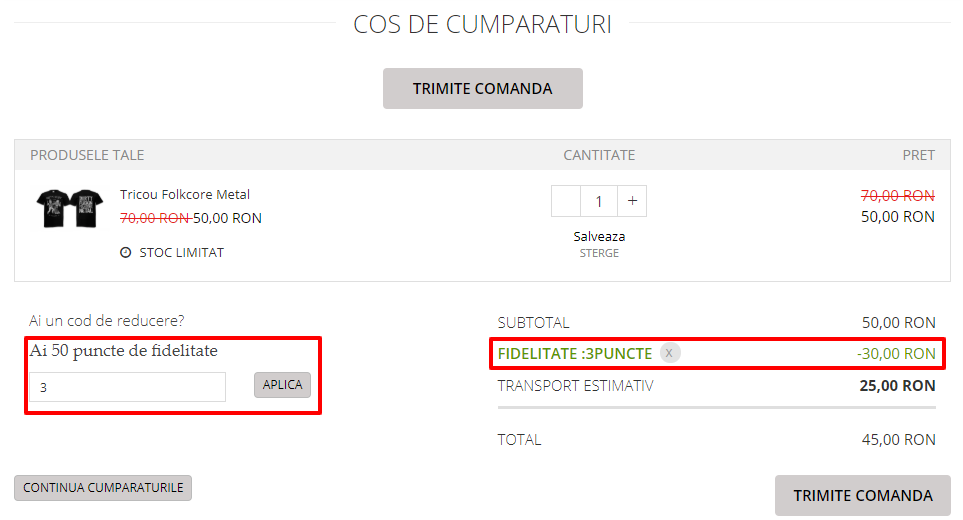Click CONTINUA CUMPARATURILE button
Viewport: 963px width, 520px height.
103,487
